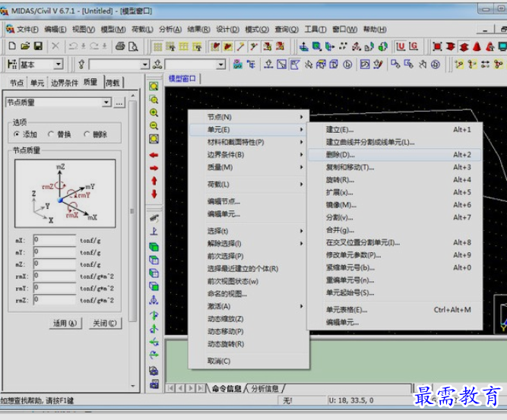The image size is (507, 420).
Task: Switch to the 分析信息 tab
Action: [x=265, y=388]
